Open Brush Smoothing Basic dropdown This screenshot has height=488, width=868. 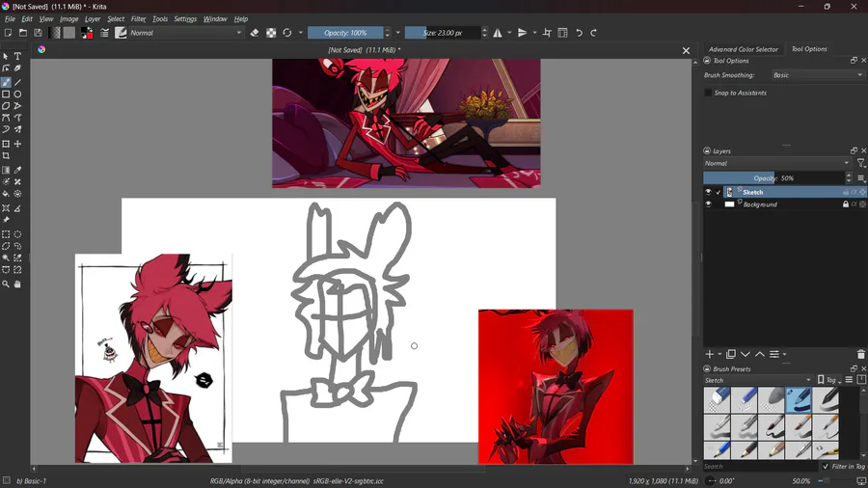(x=818, y=75)
